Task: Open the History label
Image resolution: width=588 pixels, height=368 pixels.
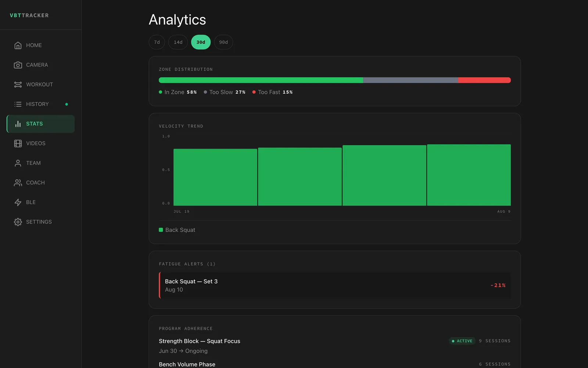Action: 37,104
